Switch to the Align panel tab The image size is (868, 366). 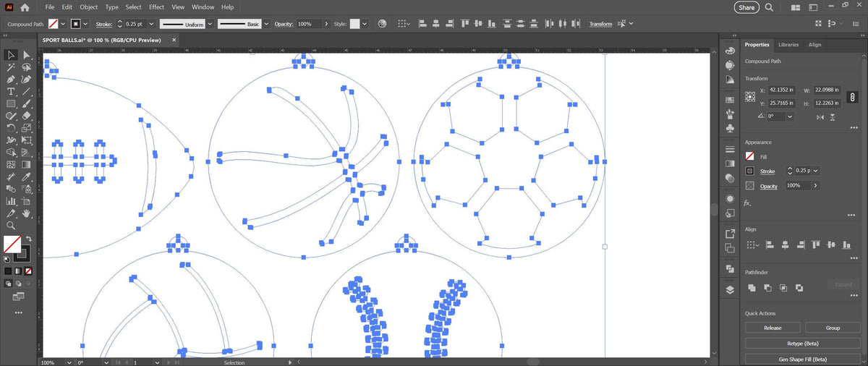pyautogui.click(x=814, y=45)
